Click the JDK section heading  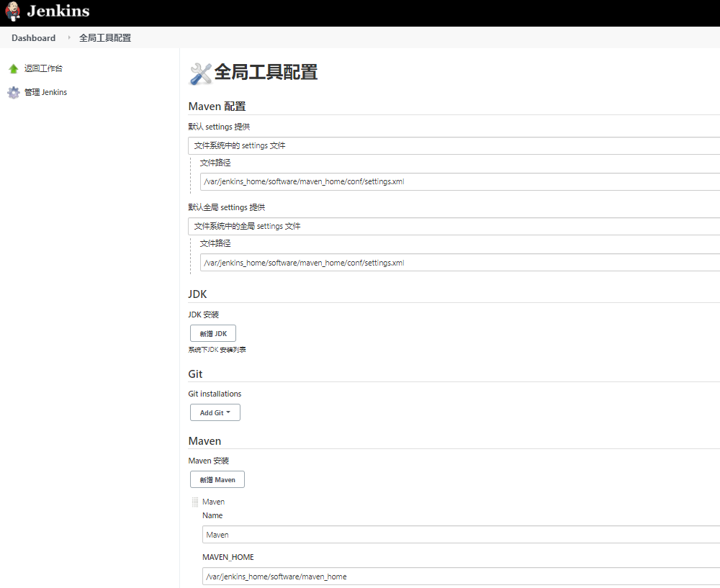point(197,294)
